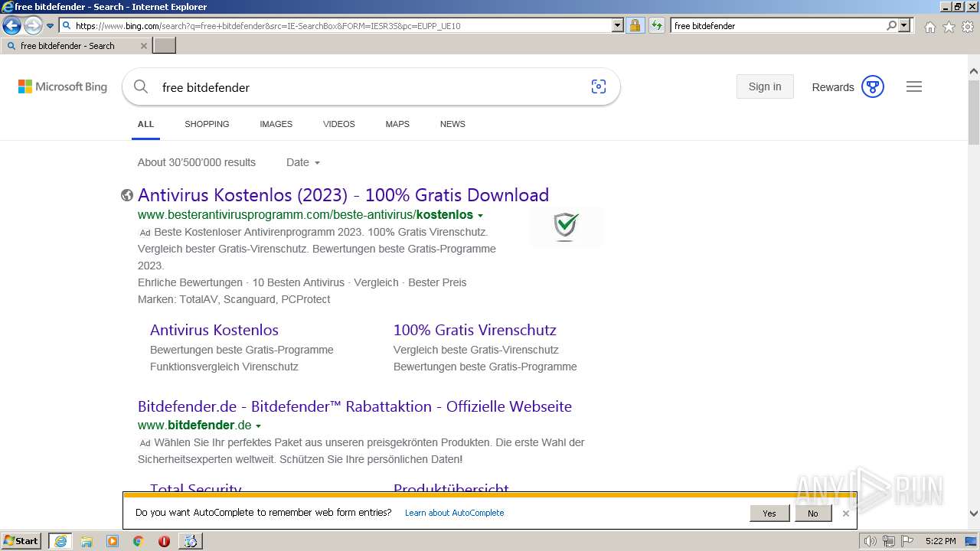This screenshot has width=980, height=551.
Task: Switch to the MAPS tab
Action: [397, 124]
